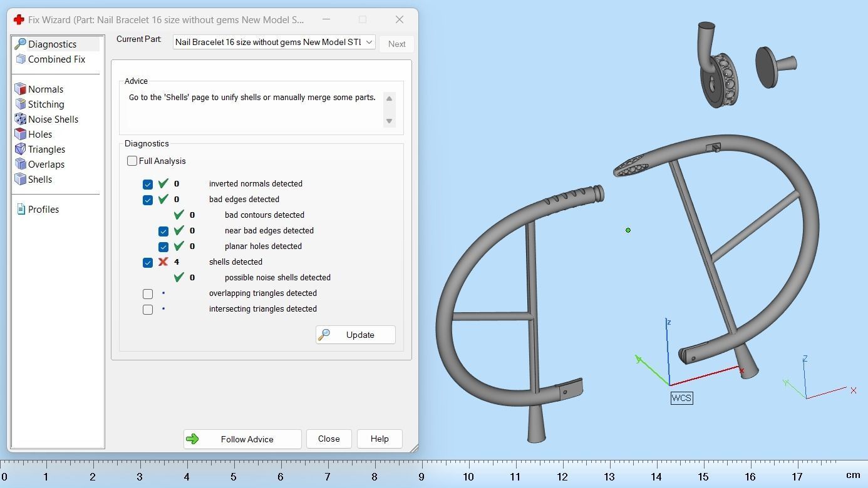Click the Update button

pos(356,335)
